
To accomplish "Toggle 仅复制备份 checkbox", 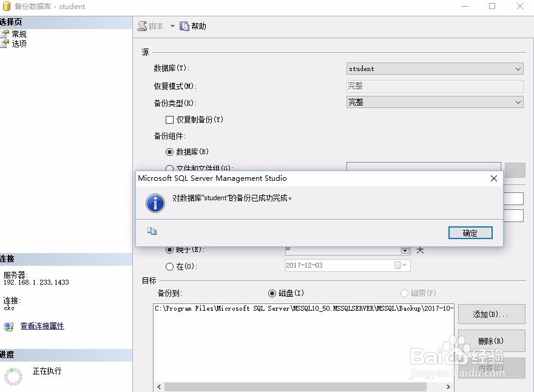I will pyautogui.click(x=169, y=120).
